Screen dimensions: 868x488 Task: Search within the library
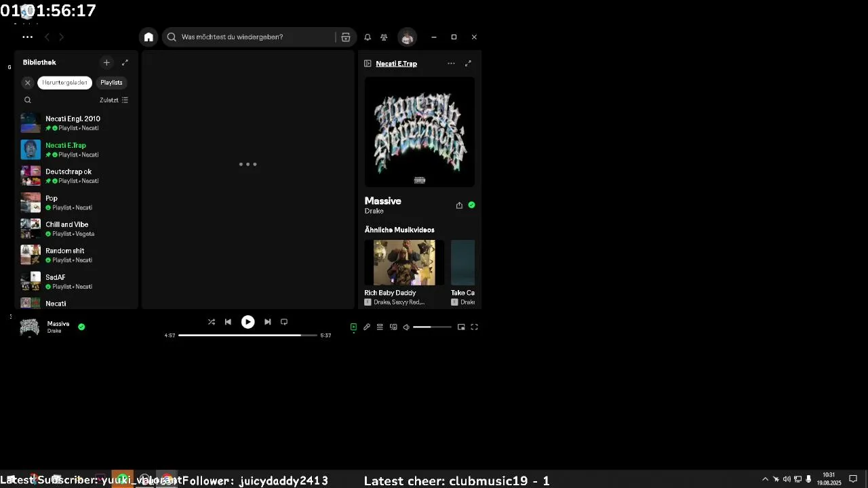28,100
